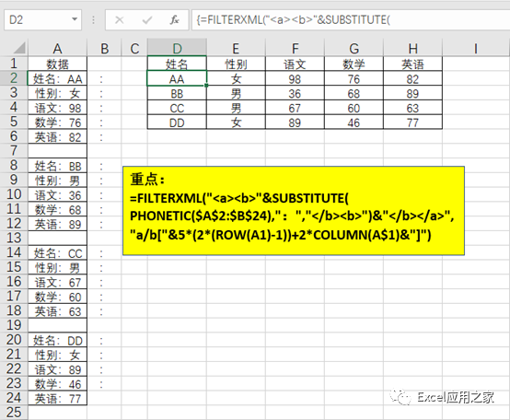The height and width of the screenshot is (420, 510).
Task: Select column F header
Action: click(x=295, y=48)
